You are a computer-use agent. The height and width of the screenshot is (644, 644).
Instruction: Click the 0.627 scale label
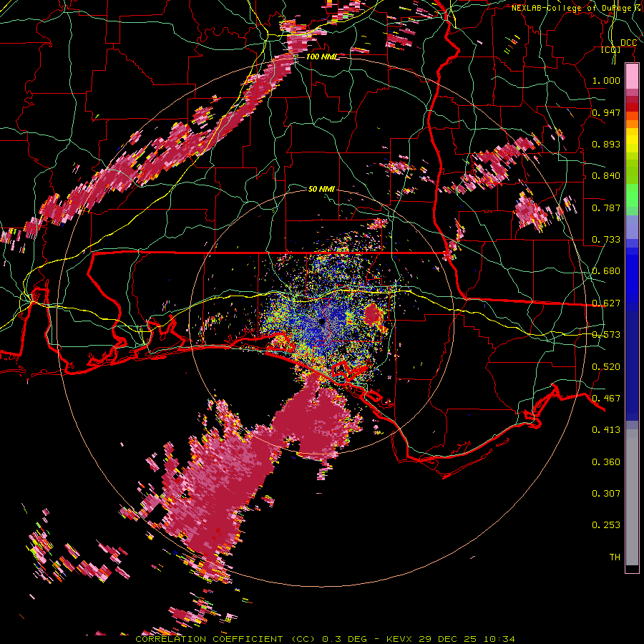tap(606, 303)
